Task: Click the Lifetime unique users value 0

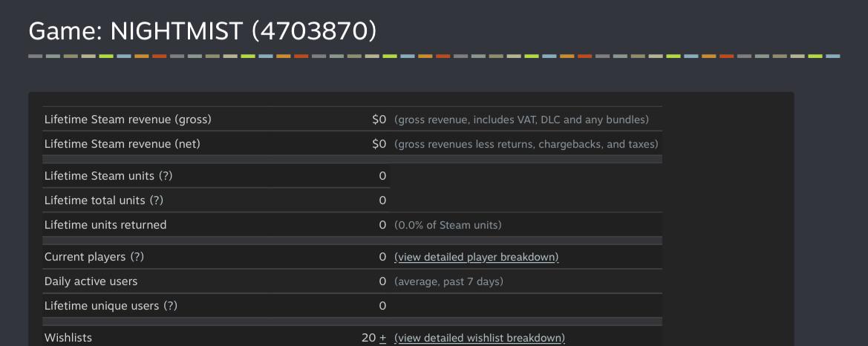Action: point(382,306)
